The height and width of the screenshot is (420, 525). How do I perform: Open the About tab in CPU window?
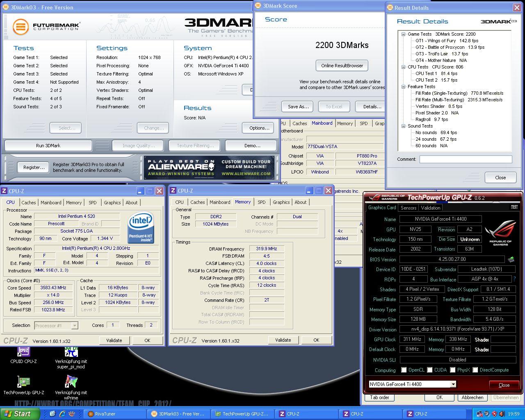tap(132, 203)
